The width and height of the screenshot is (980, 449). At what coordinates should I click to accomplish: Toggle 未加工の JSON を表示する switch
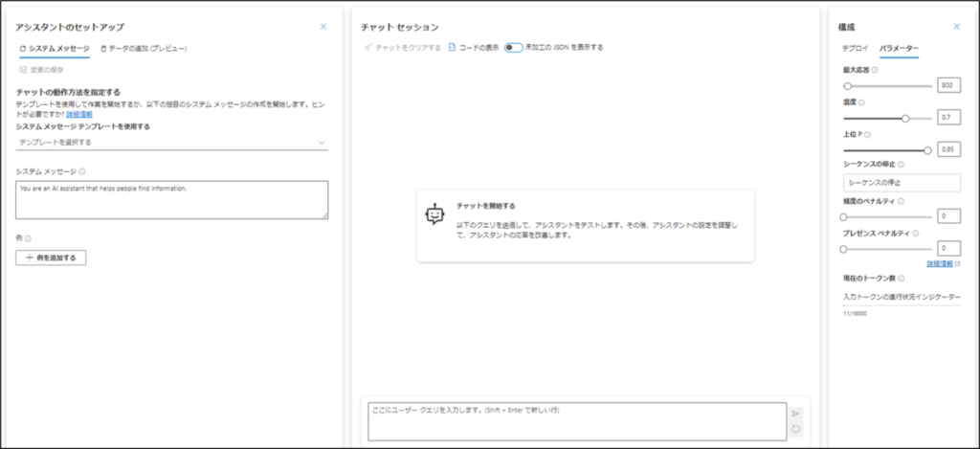tap(514, 48)
